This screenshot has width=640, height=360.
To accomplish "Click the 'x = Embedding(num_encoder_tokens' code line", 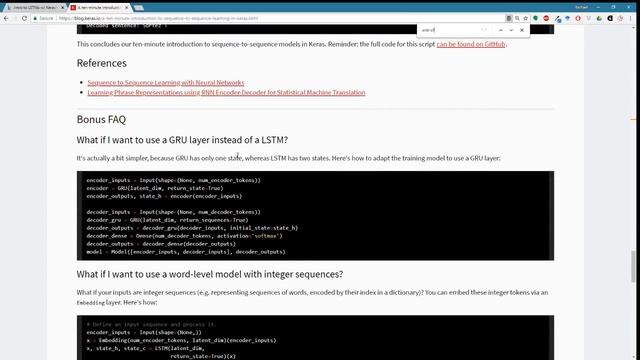I will click(x=181, y=340).
